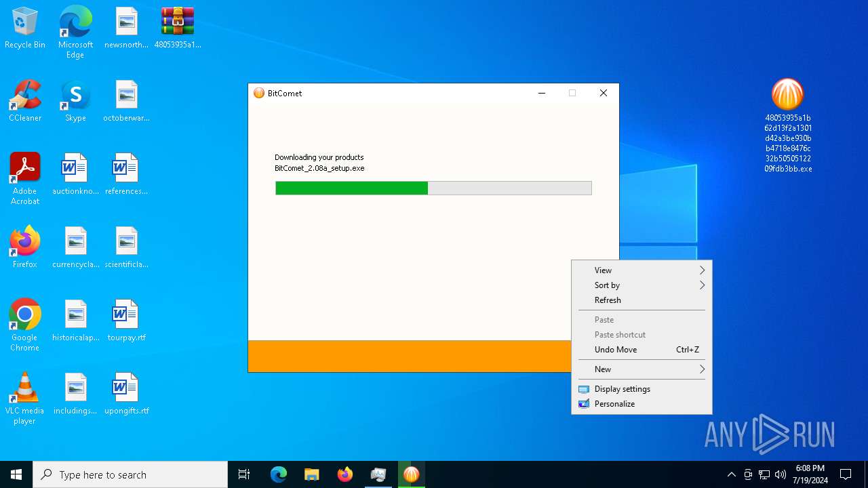Switch to BitComet taskbar button

411,474
